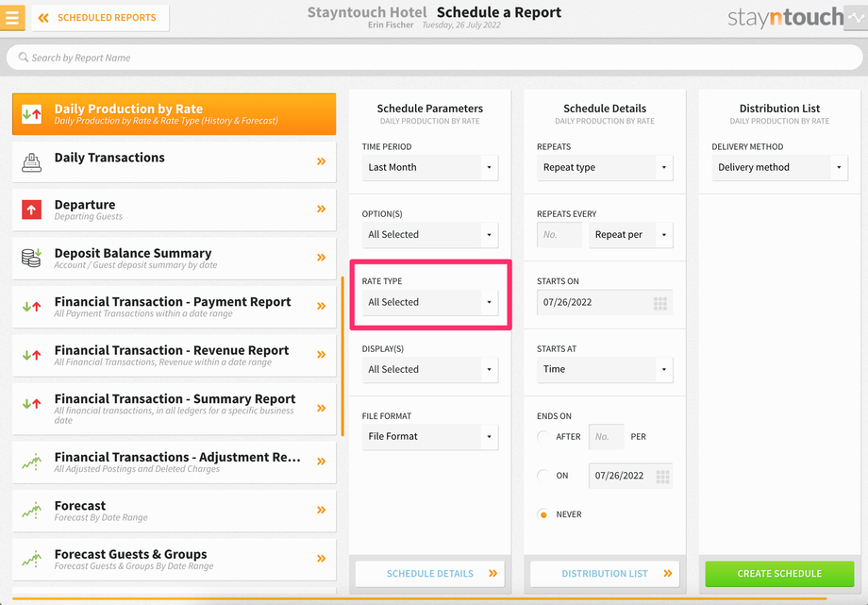This screenshot has width=868, height=605.
Task: Open Summary Report via its chevron
Action: tap(321, 409)
